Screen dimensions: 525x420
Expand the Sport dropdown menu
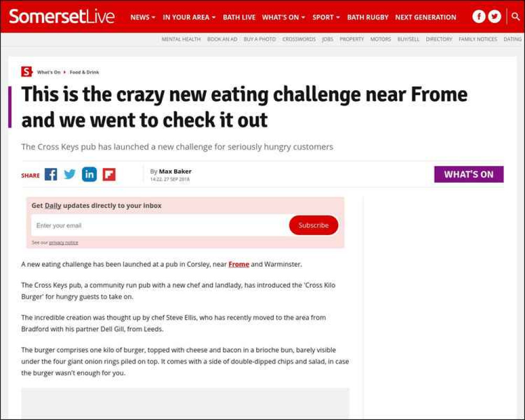point(326,17)
